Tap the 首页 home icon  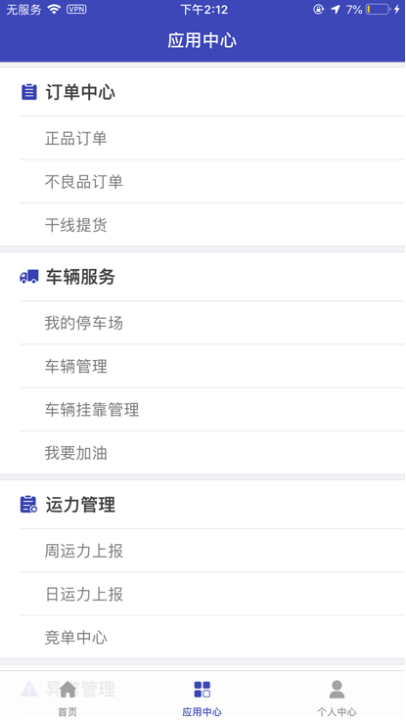click(68, 689)
